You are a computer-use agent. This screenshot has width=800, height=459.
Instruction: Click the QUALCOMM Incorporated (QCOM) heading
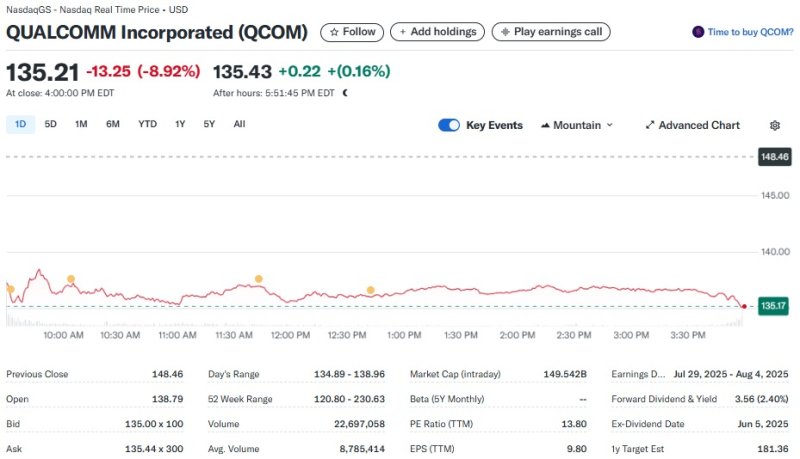pos(157,32)
